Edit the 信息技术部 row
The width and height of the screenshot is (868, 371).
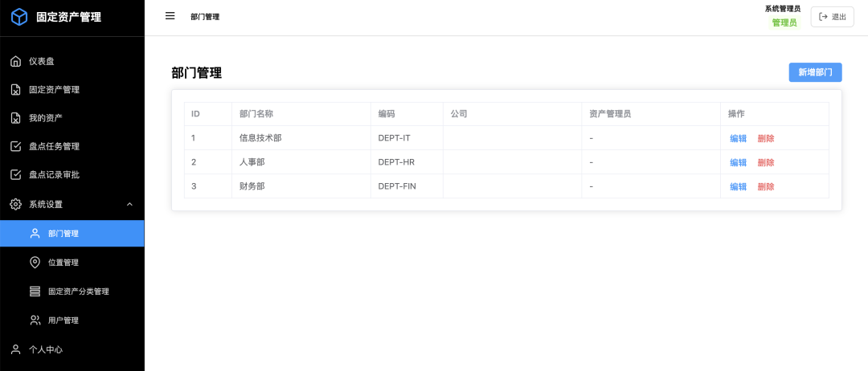(738, 138)
